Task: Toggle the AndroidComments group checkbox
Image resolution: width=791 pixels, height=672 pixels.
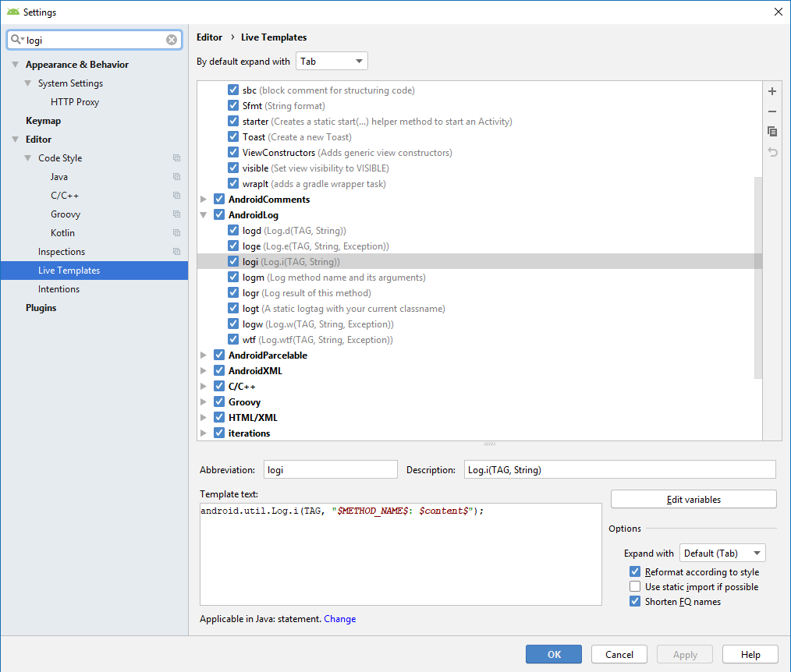Action: pos(219,199)
